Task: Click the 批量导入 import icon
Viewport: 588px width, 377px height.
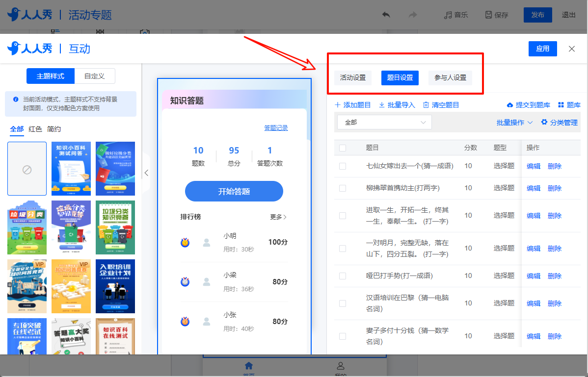Action: [382, 105]
